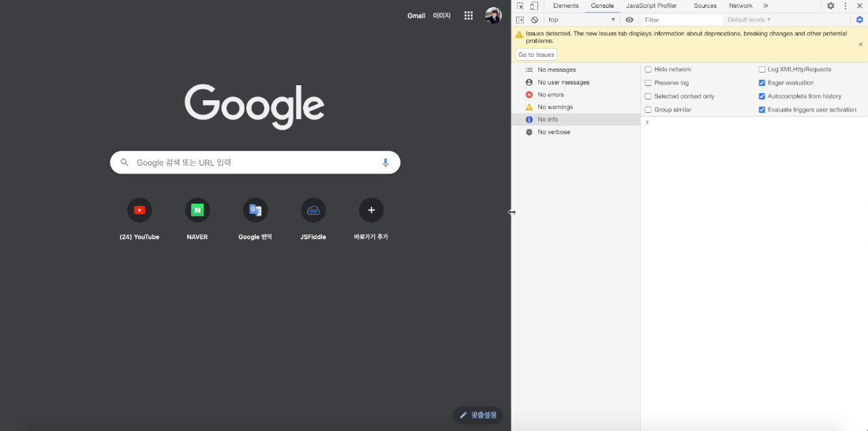
Task: Click the Google search input box
Action: click(x=255, y=163)
